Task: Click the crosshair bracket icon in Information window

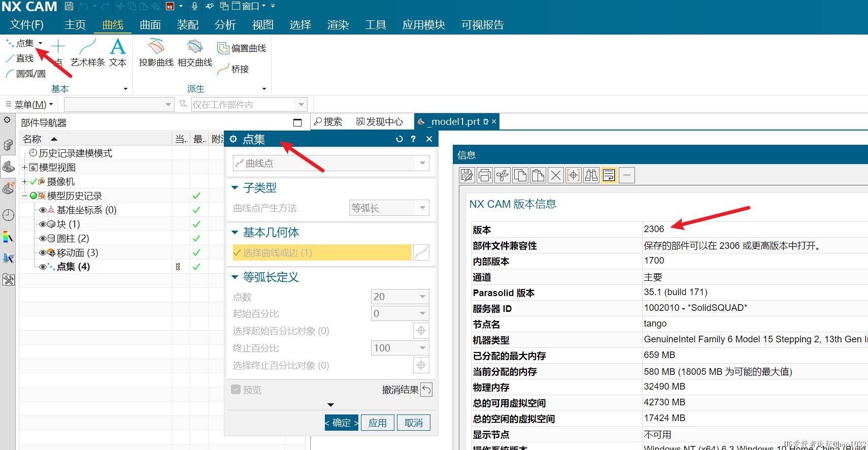Action: point(574,175)
